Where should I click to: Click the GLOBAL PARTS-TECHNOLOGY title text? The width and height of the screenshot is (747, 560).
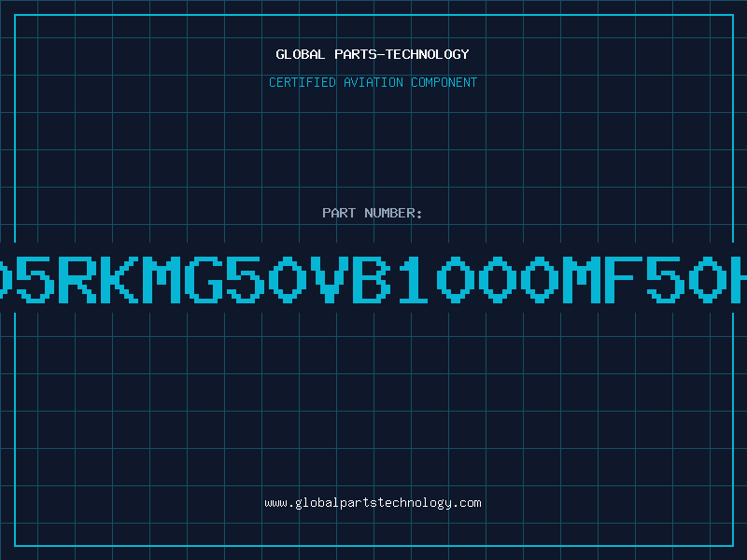point(373,54)
